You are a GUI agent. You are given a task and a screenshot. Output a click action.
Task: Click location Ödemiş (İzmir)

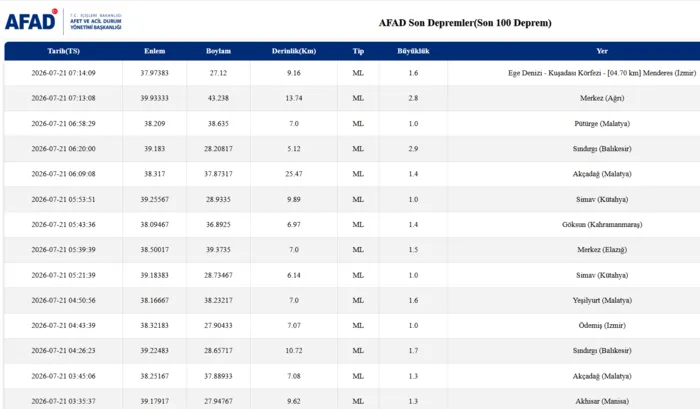(602, 326)
